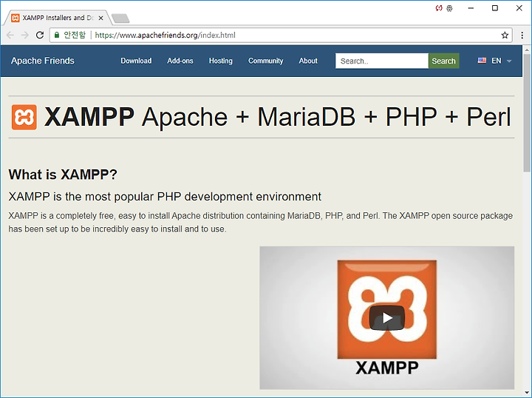Image resolution: width=532 pixels, height=398 pixels.
Task: Minimize the Chrome window
Action: pyautogui.click(x=471, y=8)
